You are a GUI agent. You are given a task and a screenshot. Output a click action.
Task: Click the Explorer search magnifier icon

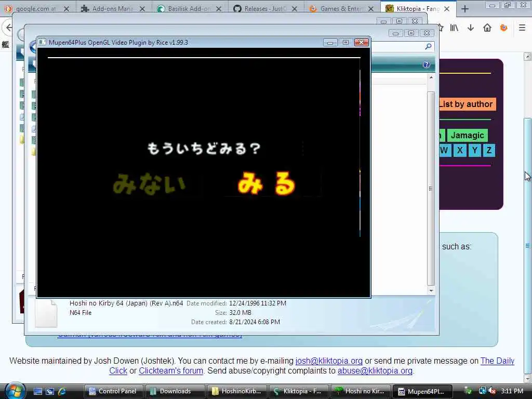coord(429,46)
